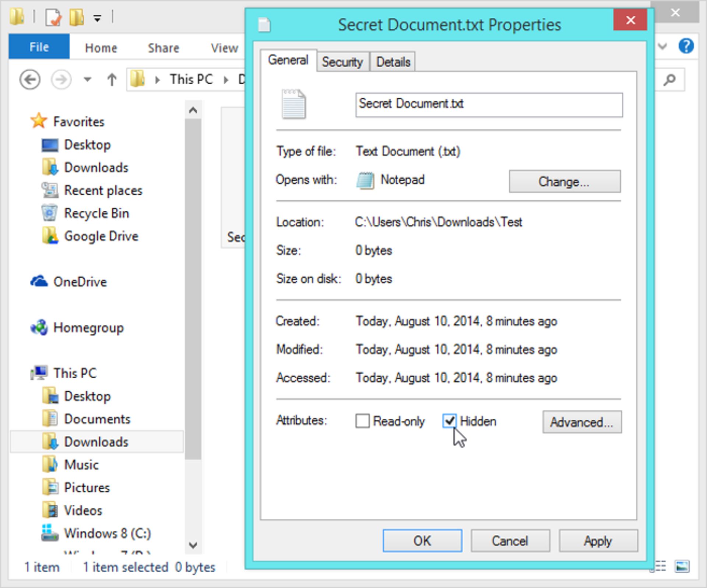Select Google Drive in the Favorites list
Viewport: 707px width, 588px height.
tap(101, 236)
